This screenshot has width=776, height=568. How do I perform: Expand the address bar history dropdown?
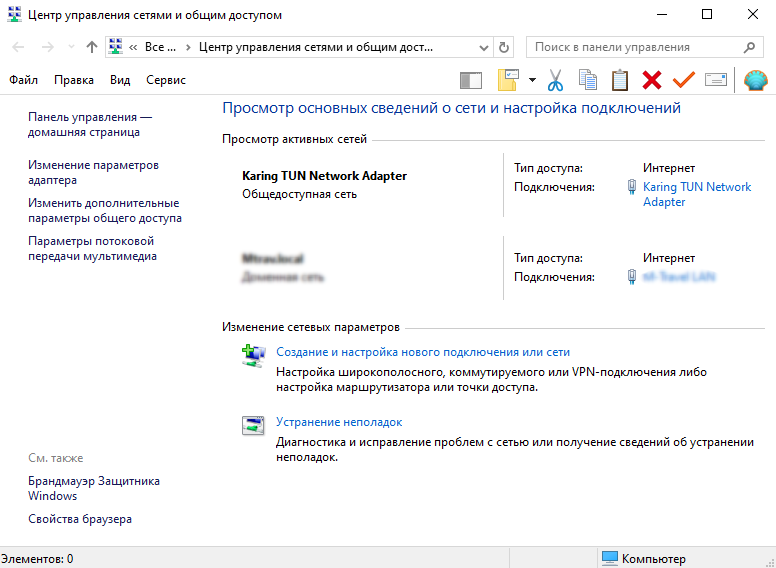click(484, 47)
